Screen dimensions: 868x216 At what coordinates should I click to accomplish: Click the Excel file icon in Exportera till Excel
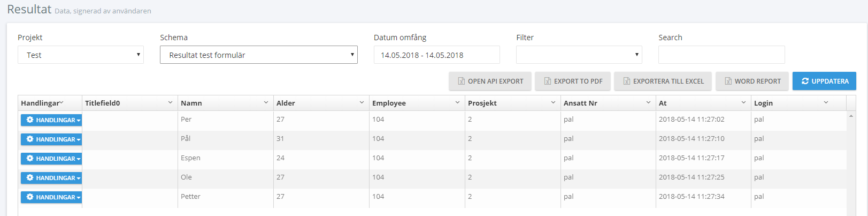click(x=626, y=81)
